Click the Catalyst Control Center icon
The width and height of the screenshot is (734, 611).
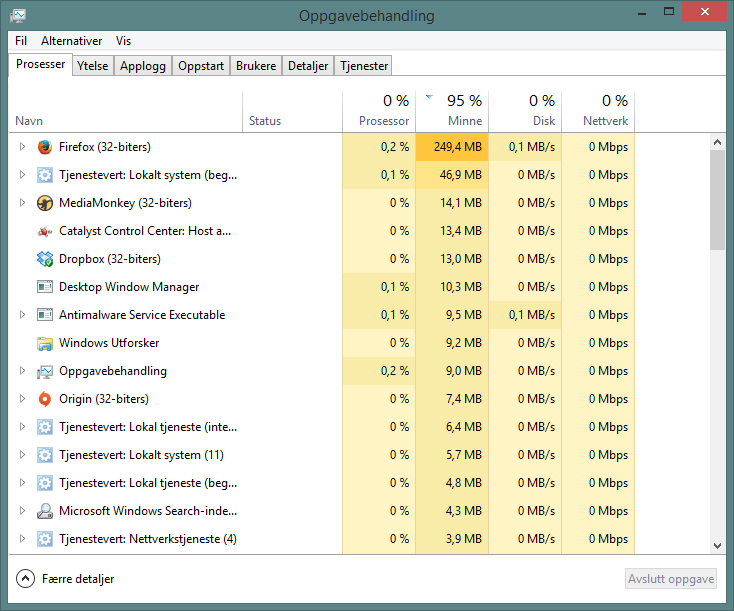click(x=44, y=231)
